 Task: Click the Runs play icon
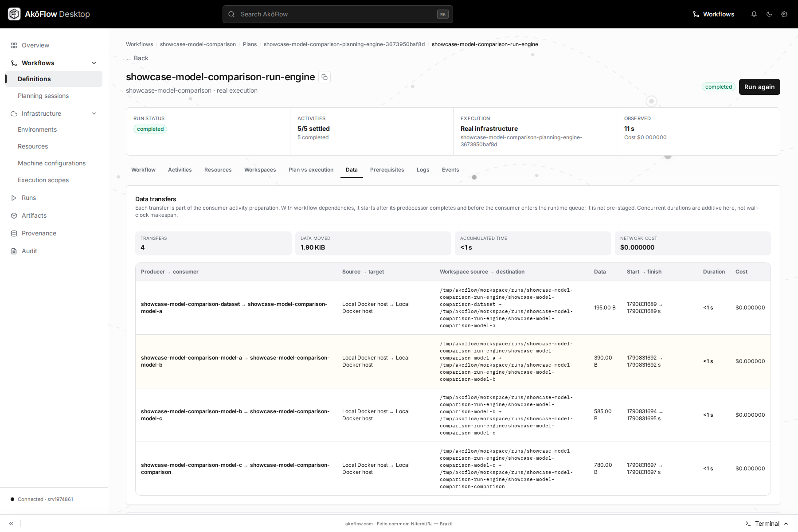14,198
